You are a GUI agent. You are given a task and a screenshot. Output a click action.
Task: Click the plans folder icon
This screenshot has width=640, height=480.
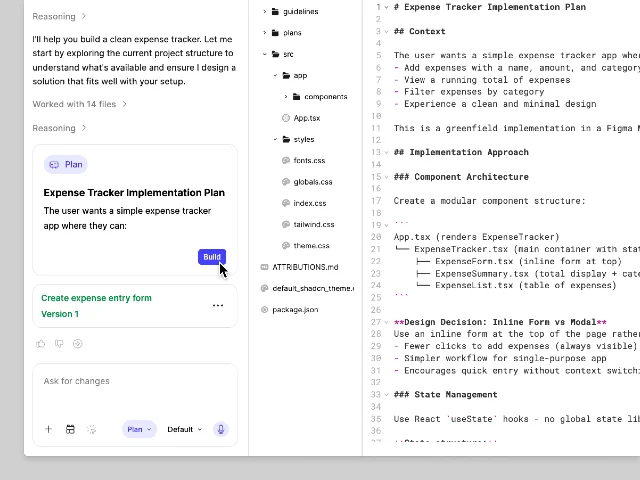click(x=276, y=33)
